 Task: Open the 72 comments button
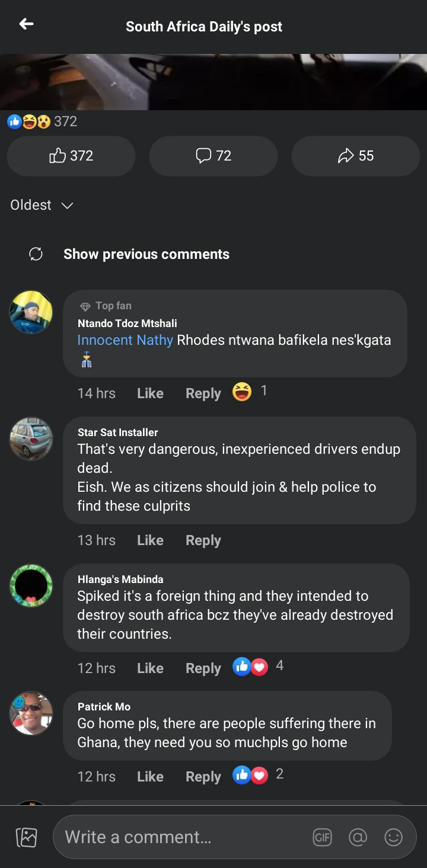[x=213, y=156]
